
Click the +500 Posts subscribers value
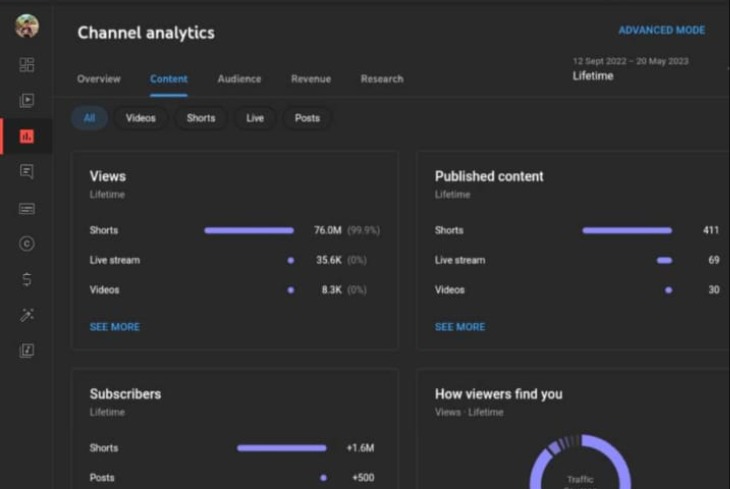click(363, 477)
